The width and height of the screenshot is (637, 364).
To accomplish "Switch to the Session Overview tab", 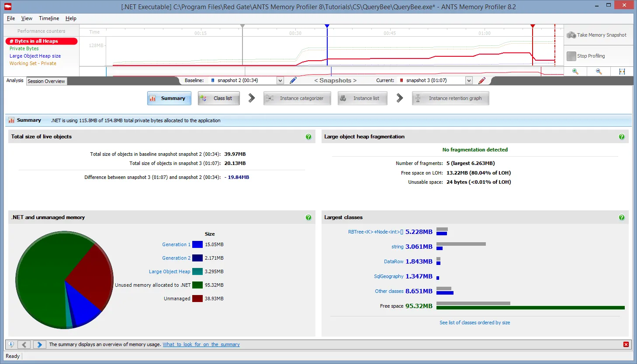I will point(46,81).
